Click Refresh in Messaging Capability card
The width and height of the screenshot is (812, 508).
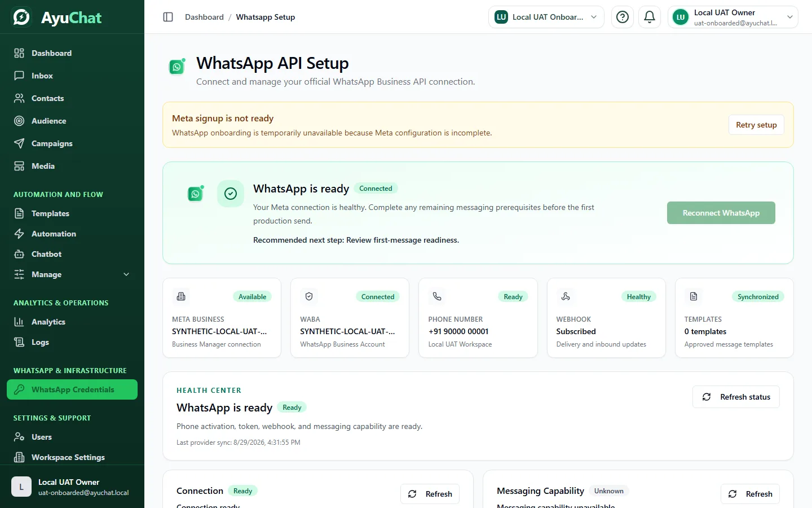[x=750, y=494]
